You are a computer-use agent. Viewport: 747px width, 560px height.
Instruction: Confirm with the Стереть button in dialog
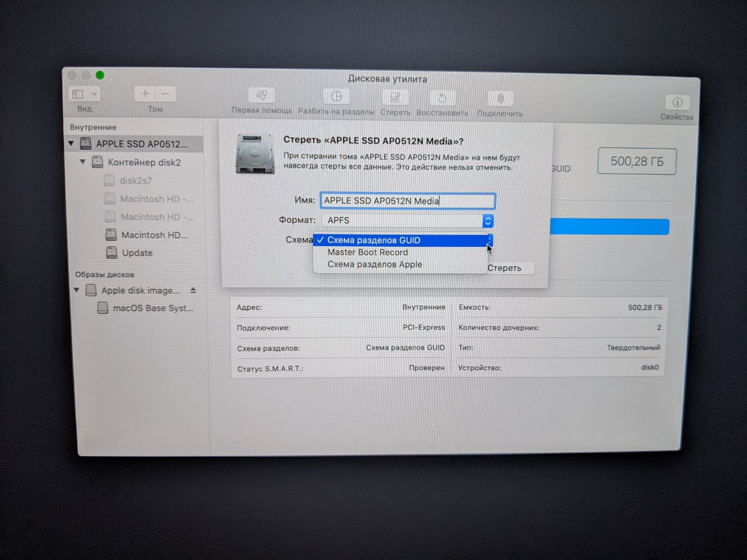504,268
